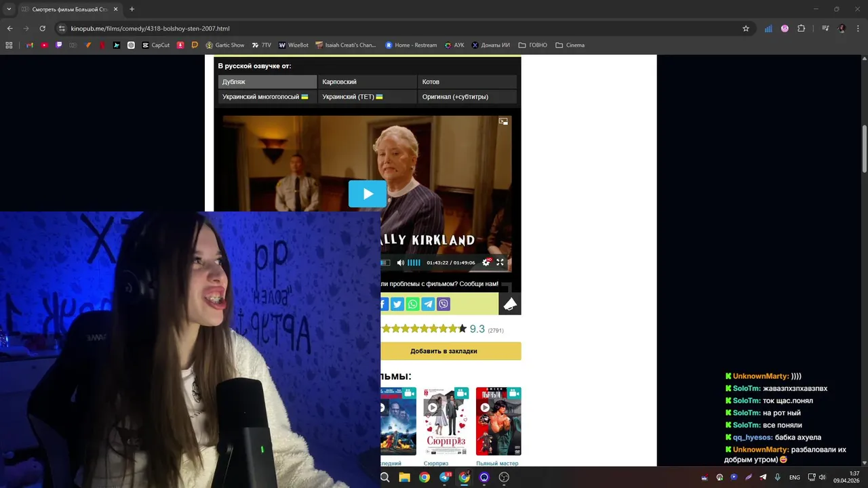Open the Chrome profile avatar
The image size is (868, 488).
[842, 28]
